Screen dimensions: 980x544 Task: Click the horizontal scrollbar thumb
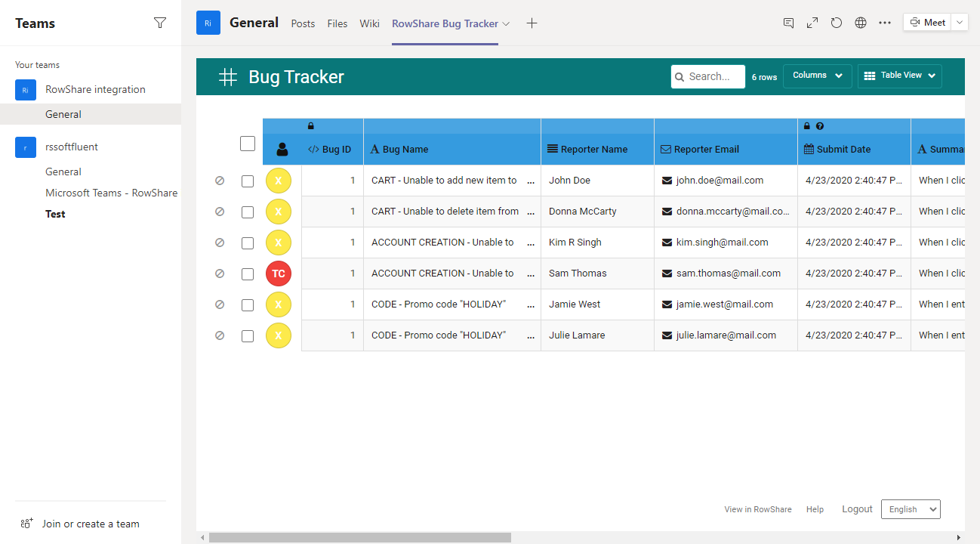click(x=360, y=538)
